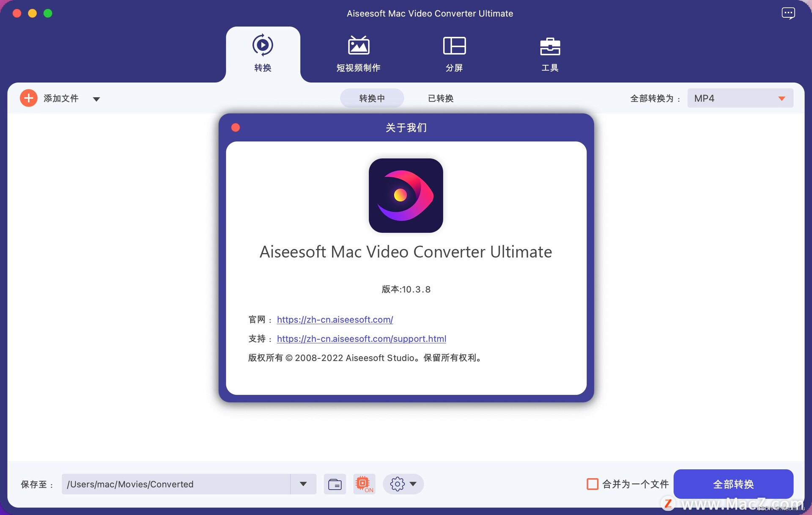Viewport: 812px width, 515px height.
Task: Click the Aiseesoft Mac Video Converter Ultimate heading in dialog
Action: pyautogui.click(x=406, y=252)
